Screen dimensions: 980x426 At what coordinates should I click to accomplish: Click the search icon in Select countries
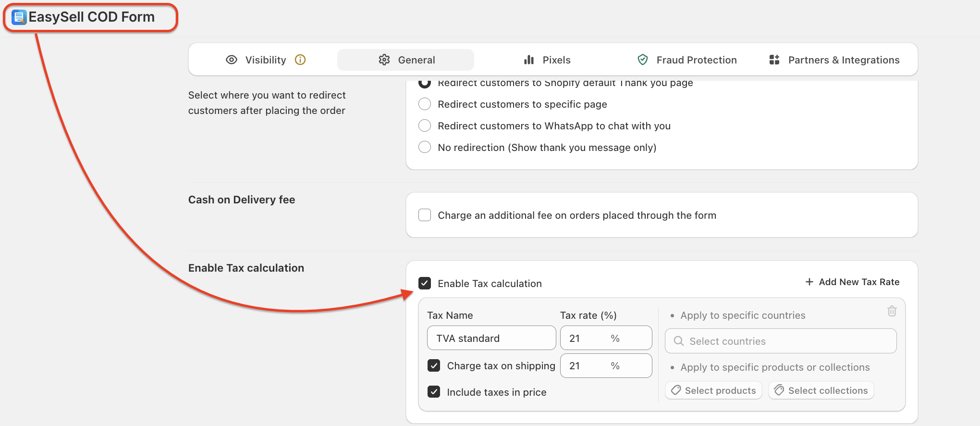[679, 341]
